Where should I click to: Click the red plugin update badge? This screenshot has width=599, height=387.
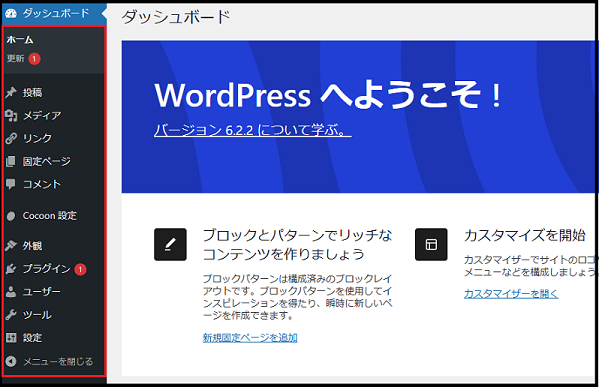[80, 269]
